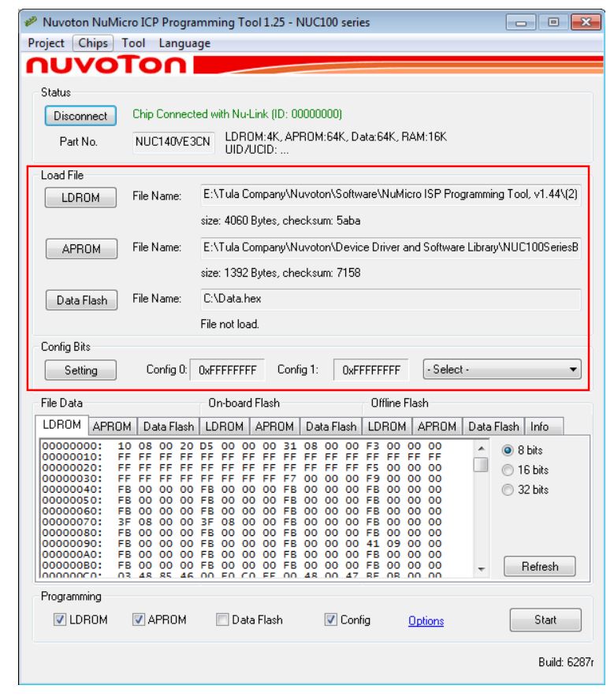Click the Disconnect button

pyautogui.click(x=80, y=116)
